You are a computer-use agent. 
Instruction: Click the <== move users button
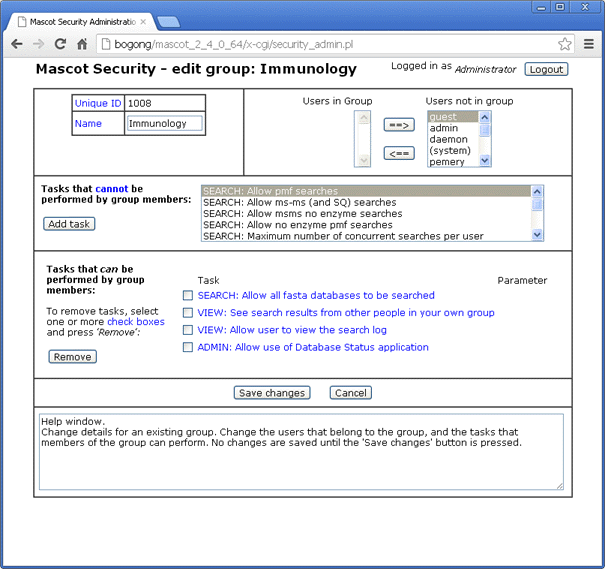click(x=399, y=153)
